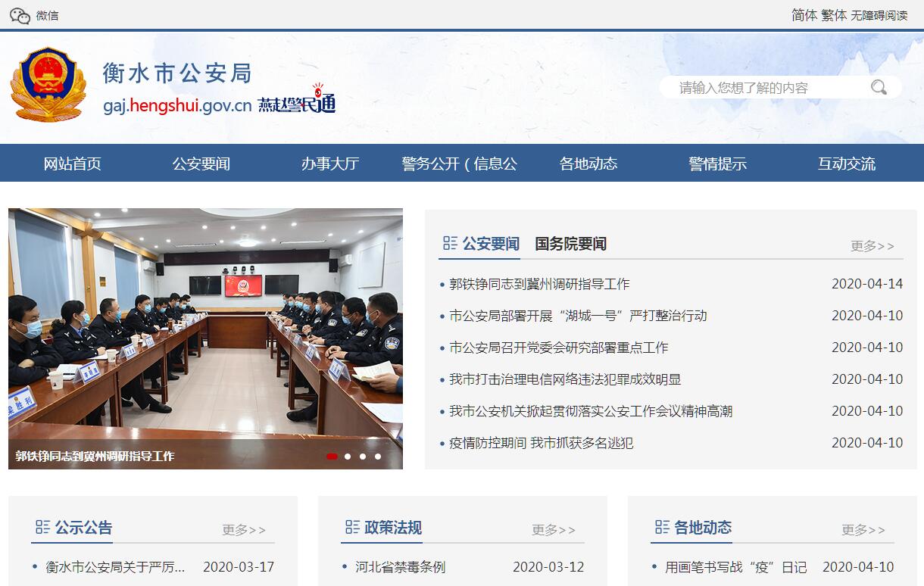Expand 更多>> in the 公安要闻 panel
924x586 pixels.
tap(872, 245)
